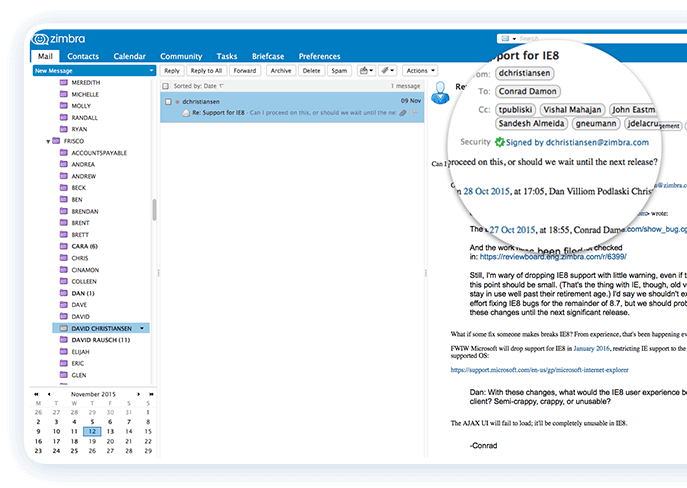Viewport: 687px width, 488px height.
Task: Click the folder list scrollbar
Action: point(154,210)
